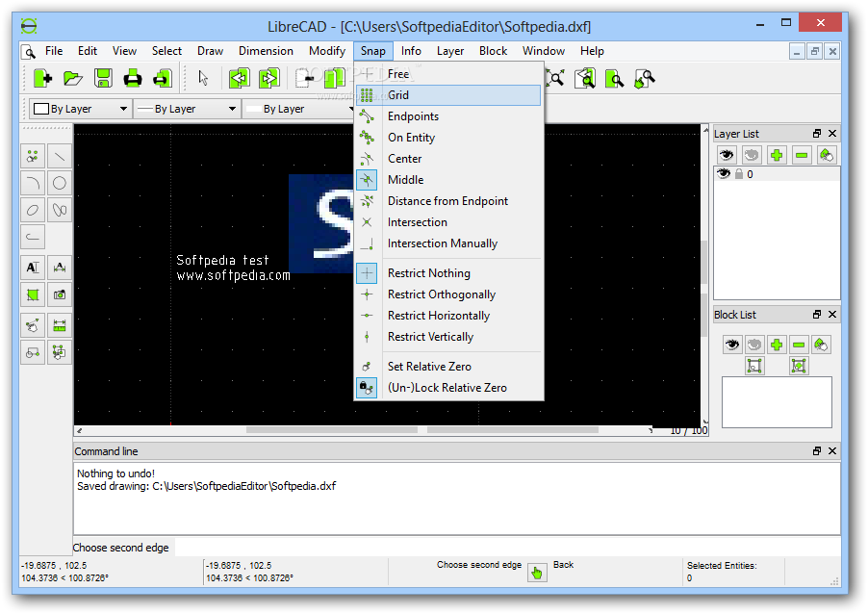Expand the color By Layer dropdown
The height and width of the screenshot is (614, 868).
tap(80, 109)
